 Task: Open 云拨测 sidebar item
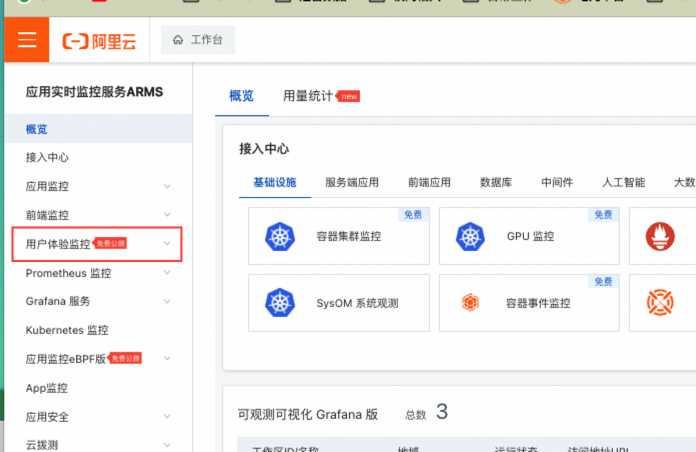click(x=42, y=445)
